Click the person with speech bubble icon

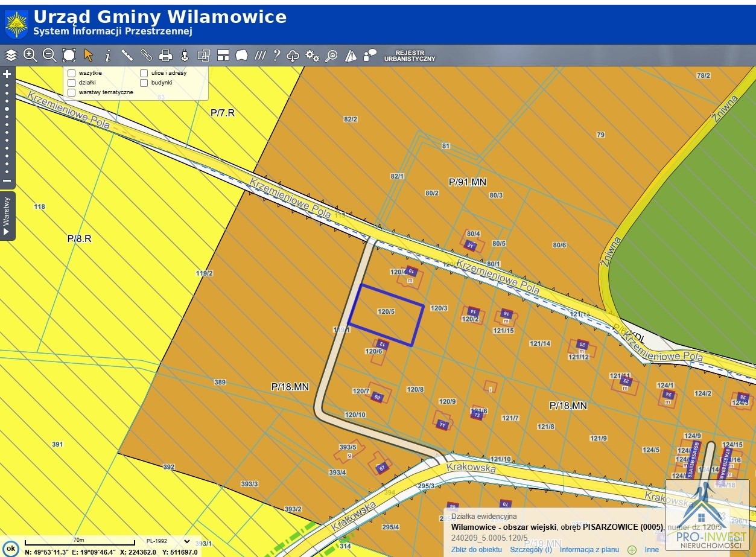pos(370,56)
